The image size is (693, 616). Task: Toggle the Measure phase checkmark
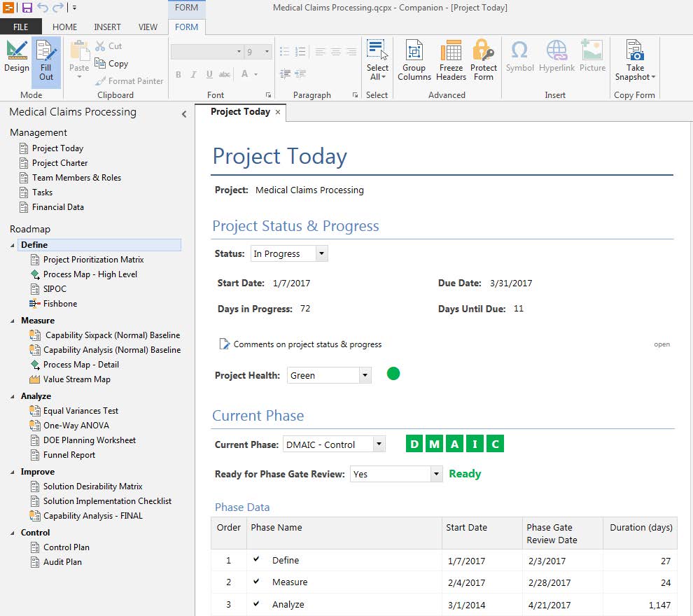(256, 582)
